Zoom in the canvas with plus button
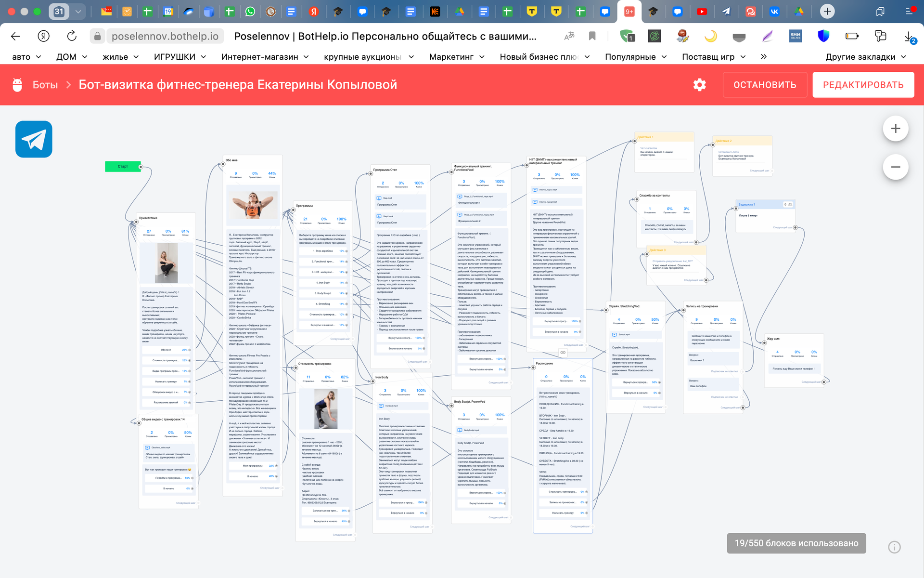Viewport: 924px width, 578px height. coord(895,129)
